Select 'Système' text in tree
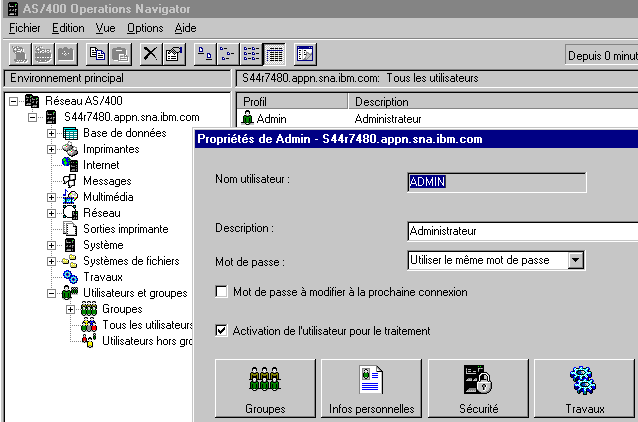Image resolution: width=638 pixels, height=422 pixels. [x=103, y=245]
